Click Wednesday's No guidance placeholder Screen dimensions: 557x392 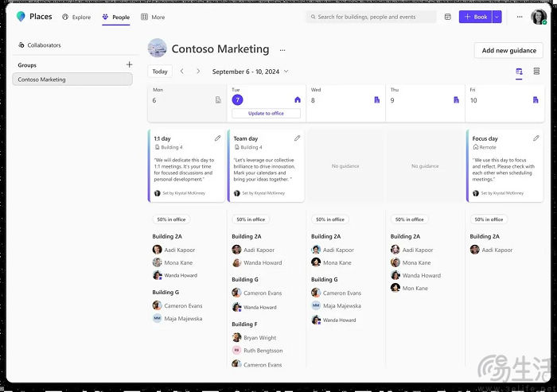(x=345, y=166)
